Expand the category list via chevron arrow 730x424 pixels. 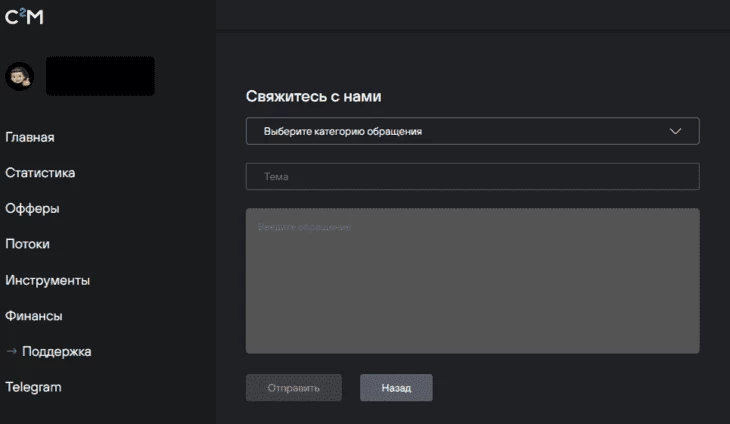(x=676, y=131)
